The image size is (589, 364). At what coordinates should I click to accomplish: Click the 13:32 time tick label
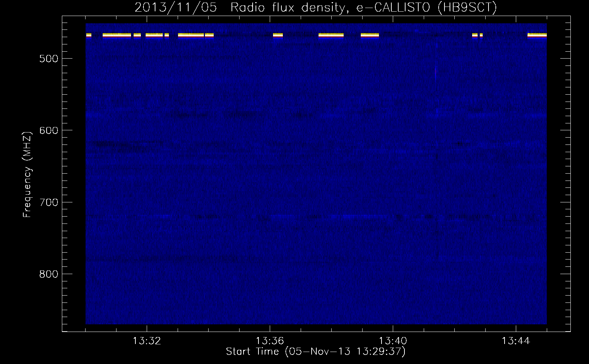point(147,341)
